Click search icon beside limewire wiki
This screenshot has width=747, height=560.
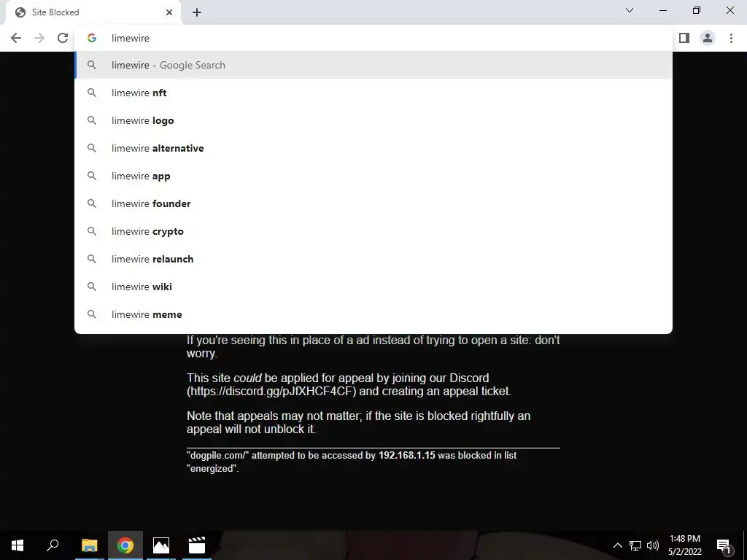[x=92, y=286]
